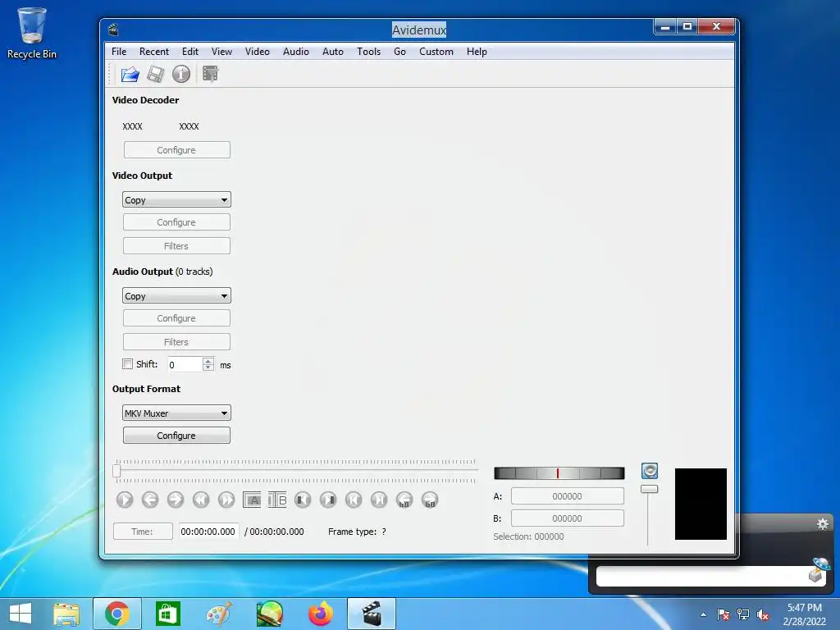Click Configure under Output Format

click(x=177, y=436)
